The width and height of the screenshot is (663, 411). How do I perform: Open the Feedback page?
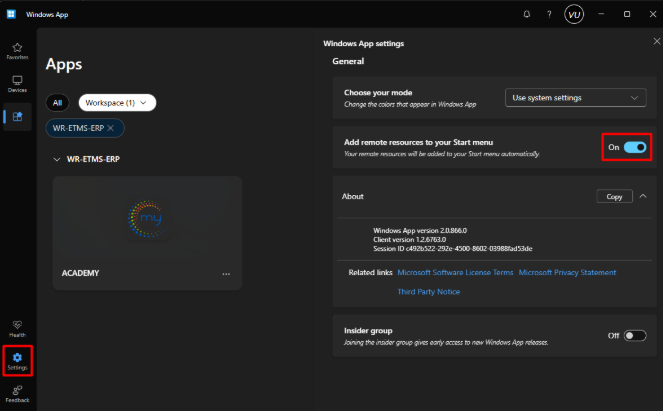17,392
